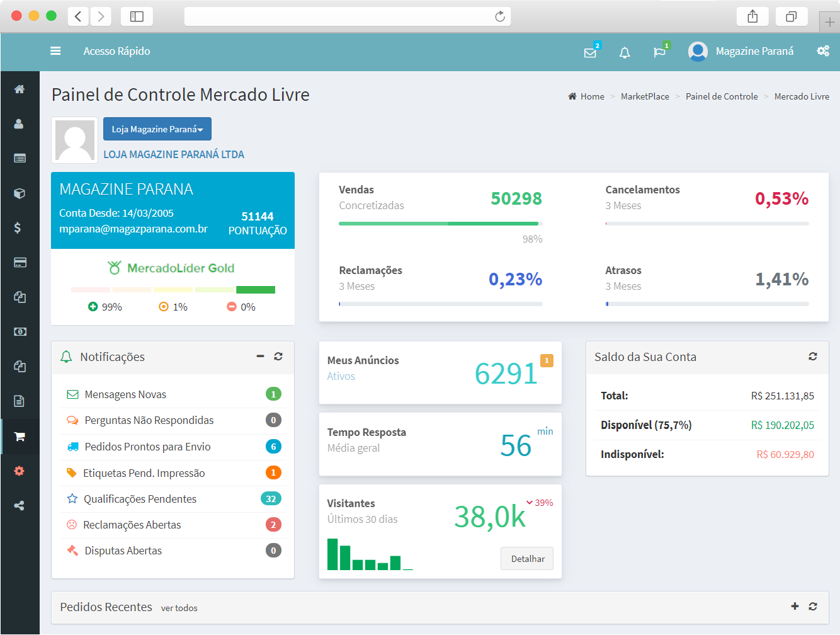Go to Home breadcrumb
Image resolution: width=840 pixels, height=635 pixels.
(586, 96)
